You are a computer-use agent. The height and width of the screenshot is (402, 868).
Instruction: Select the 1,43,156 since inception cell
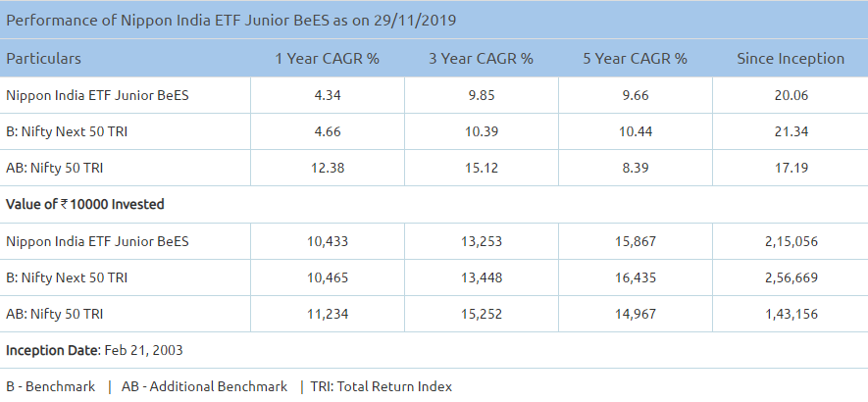[x=791, y=314]
